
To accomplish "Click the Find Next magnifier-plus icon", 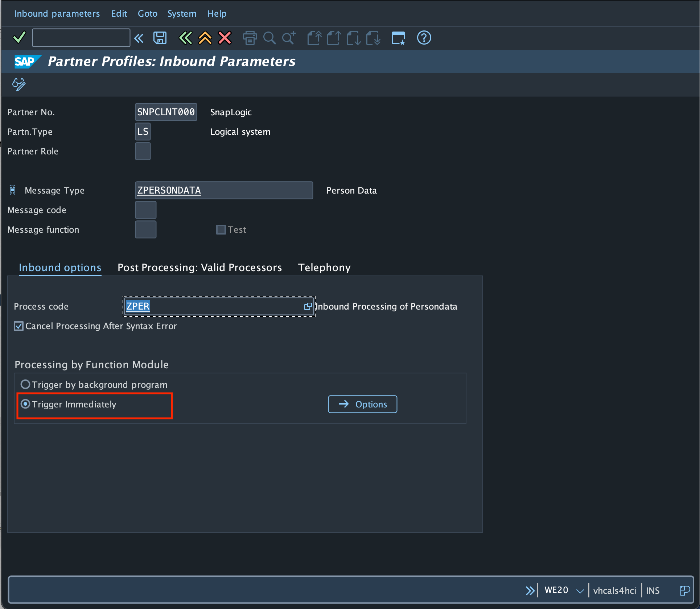I will (x=288, y=38).
